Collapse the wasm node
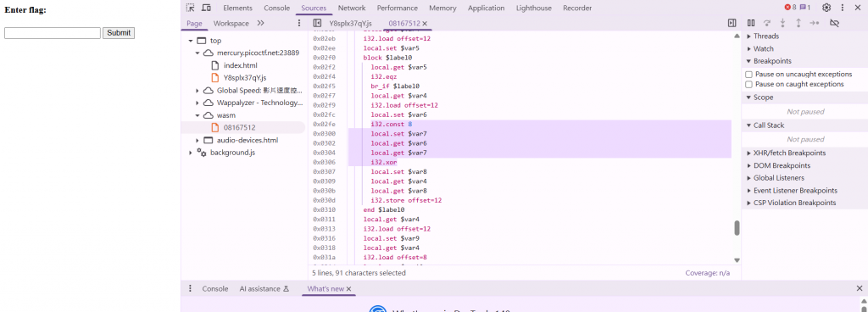The width and height of the screenshot is (868, 312). [x=197, y=115]
